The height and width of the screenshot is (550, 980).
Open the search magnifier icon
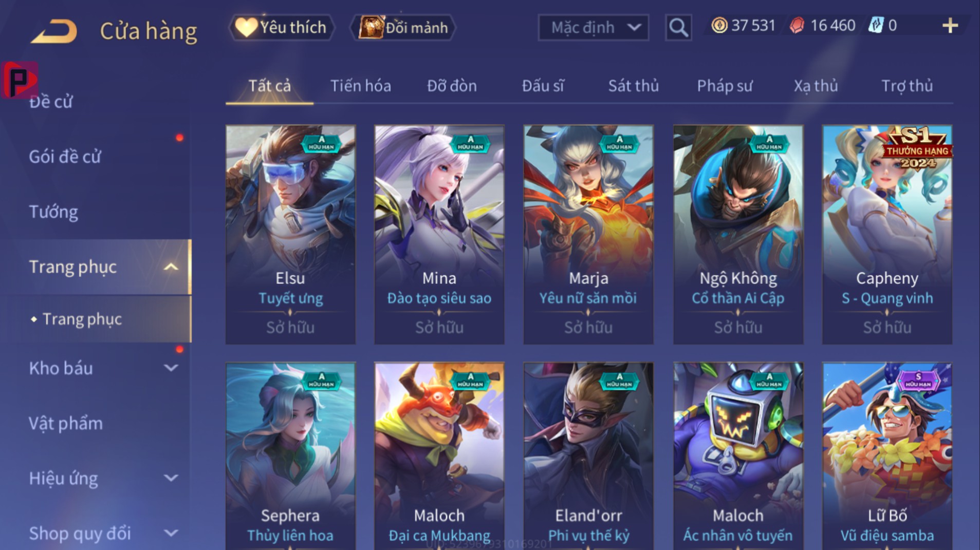[x=678, y=27]
